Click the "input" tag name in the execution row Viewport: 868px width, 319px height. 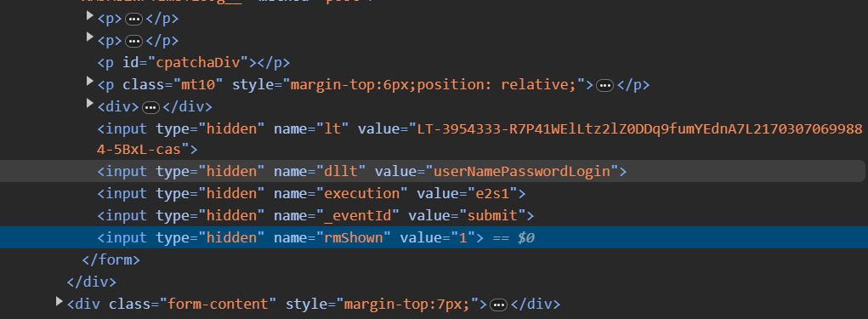pos(126,193)
